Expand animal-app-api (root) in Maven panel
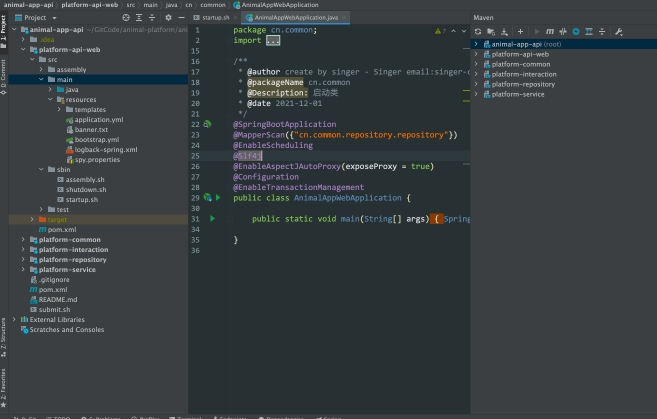Image resolution: width=657 pixels, height=419 pixels. click(x=476, y=44)
